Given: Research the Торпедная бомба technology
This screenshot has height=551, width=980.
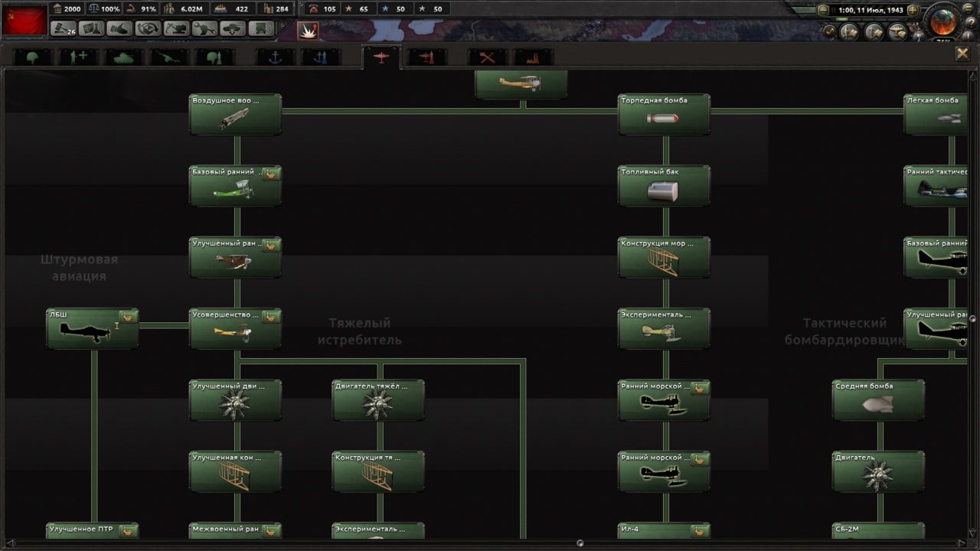Looking at the screenshot, I should click(x=665, y=115).
